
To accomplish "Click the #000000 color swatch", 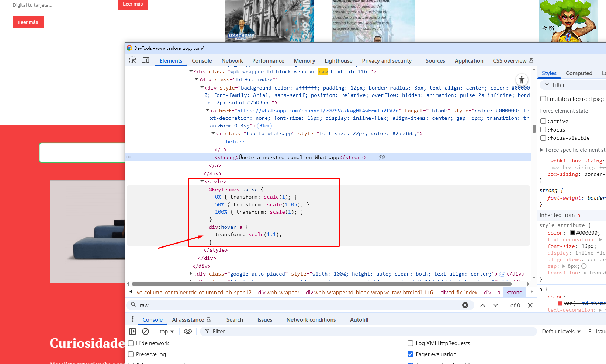I will 572,233.
